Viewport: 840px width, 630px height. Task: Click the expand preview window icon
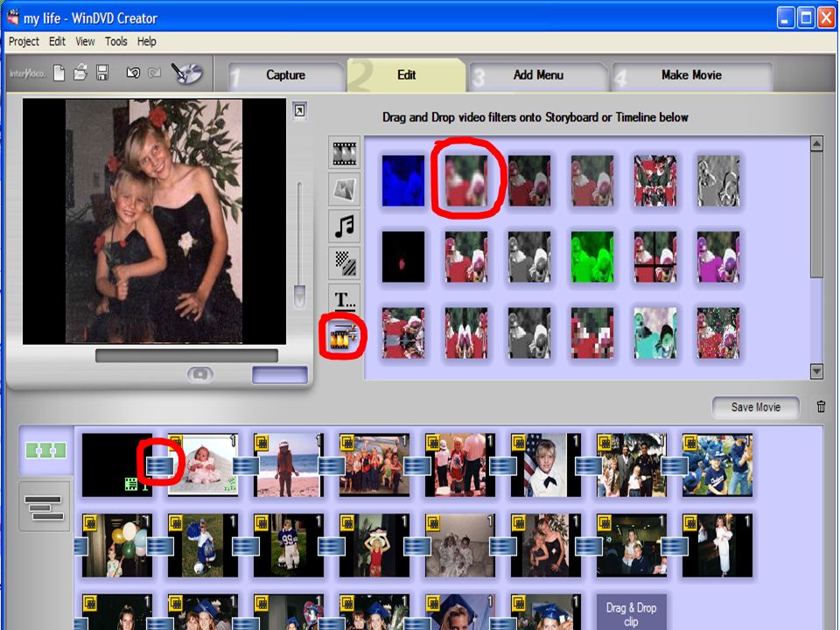point(300,111)
